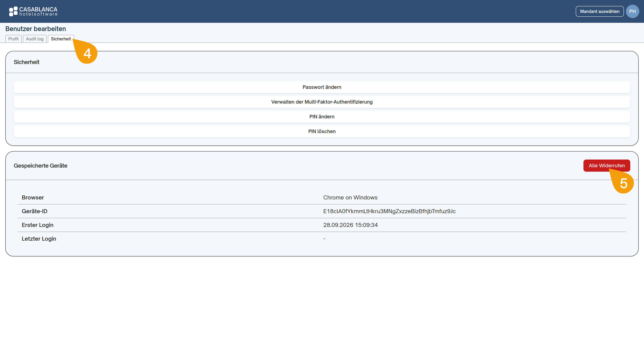The height and width of the screenshot is (362, 644).
Task: Open Verwalten der Multi-Faktor-Authentifizierung
Action: (322, 102)
